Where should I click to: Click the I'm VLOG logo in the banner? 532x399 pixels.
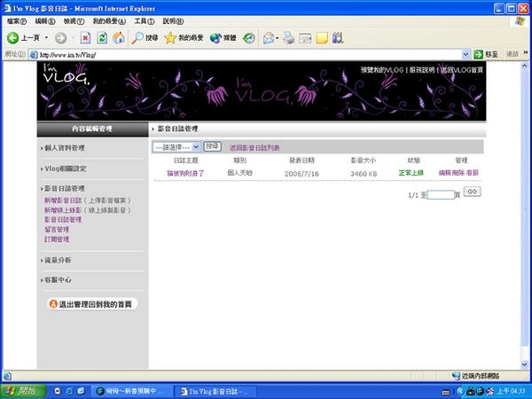pyautogui.click(x=66, y=74)
